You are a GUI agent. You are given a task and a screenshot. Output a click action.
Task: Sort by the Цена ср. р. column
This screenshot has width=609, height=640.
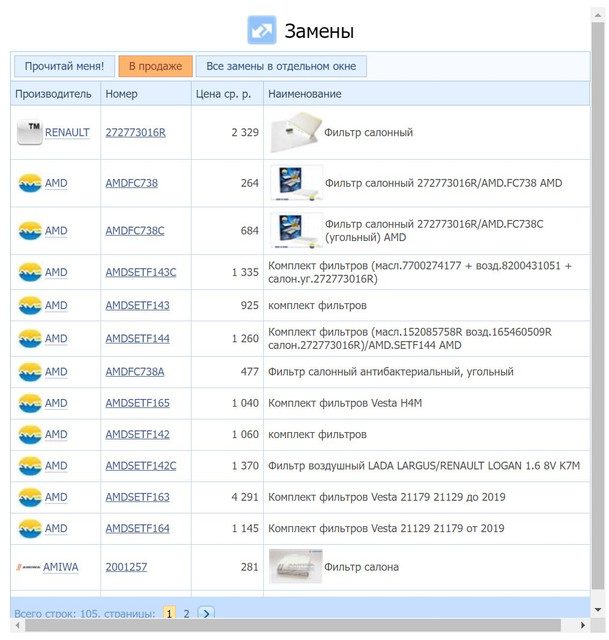pyautogui.click(x=227, y=94)
